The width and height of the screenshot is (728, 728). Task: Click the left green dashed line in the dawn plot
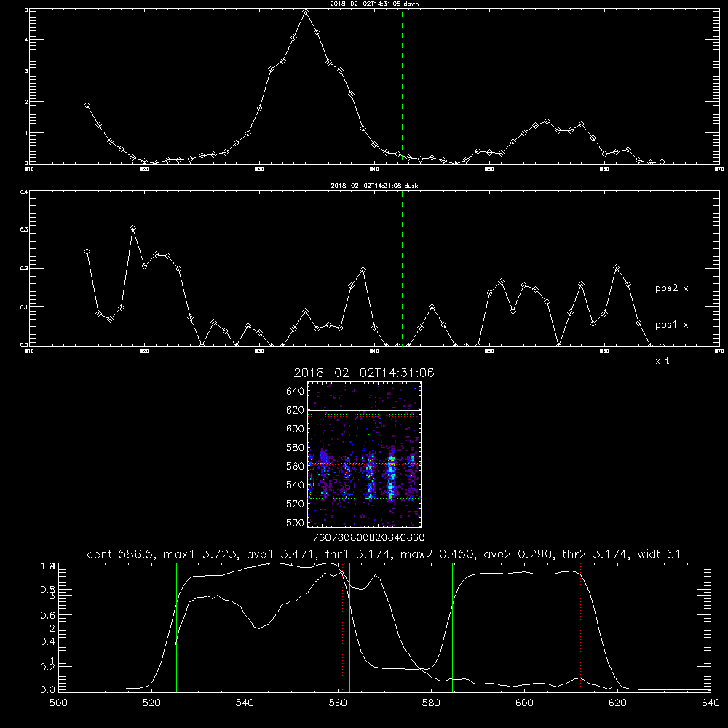tap(232, 86)
